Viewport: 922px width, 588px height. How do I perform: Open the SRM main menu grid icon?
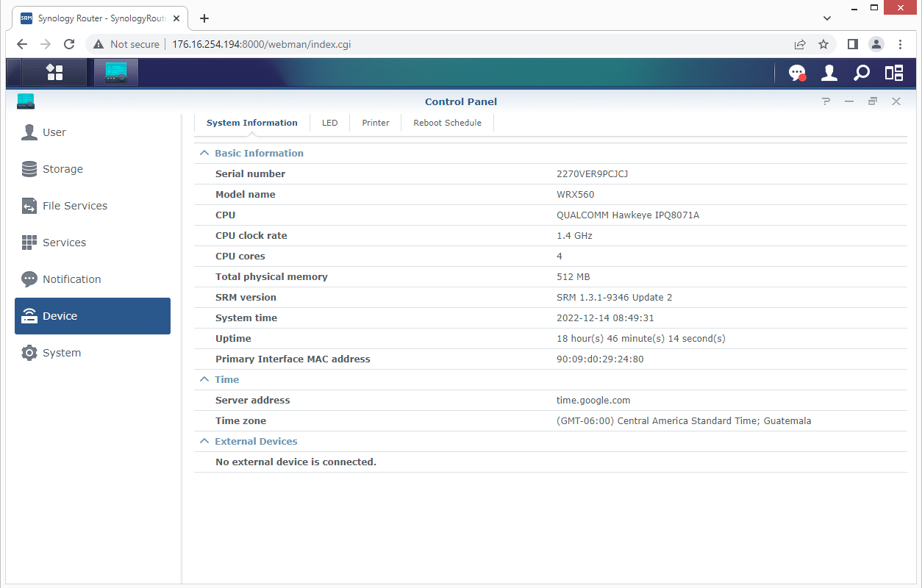tap(54, 72)
